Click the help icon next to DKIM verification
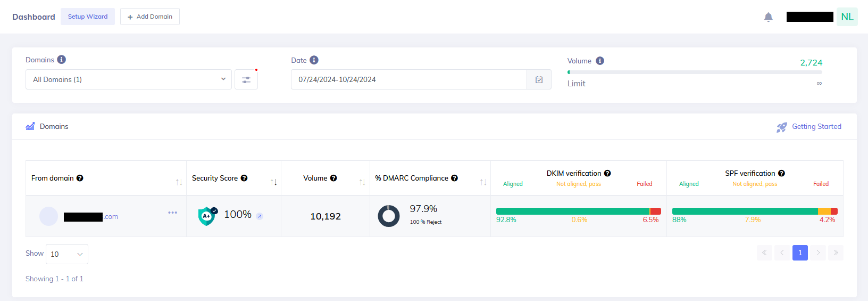 click(607, 173)
